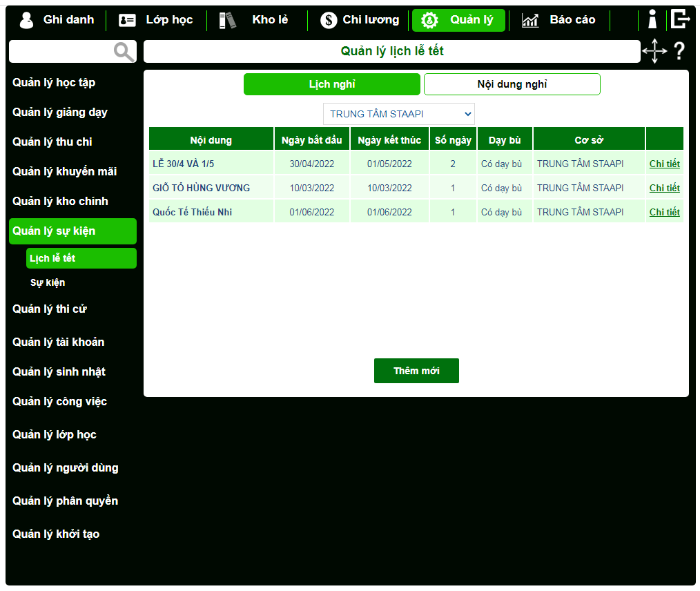The image size is (700, 591).
Task: Click the magnifying glass search icon
Action: click(x=124, y=52)
